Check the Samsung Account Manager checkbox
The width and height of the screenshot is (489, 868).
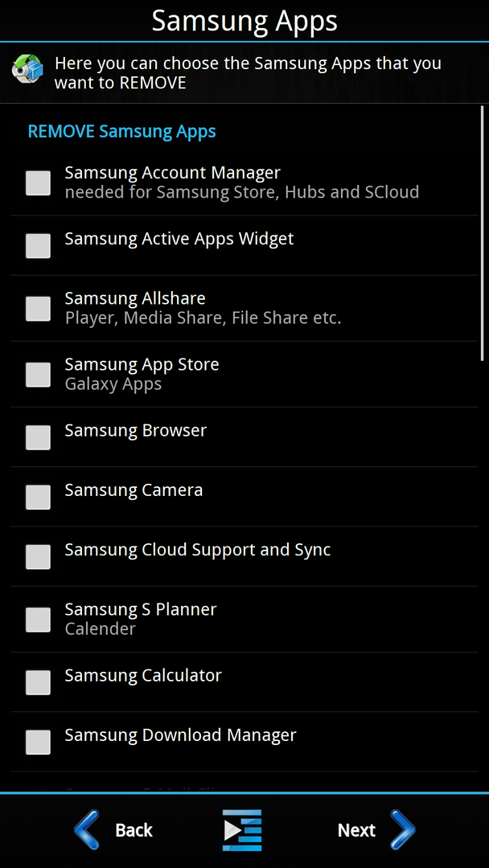(39, 182)
